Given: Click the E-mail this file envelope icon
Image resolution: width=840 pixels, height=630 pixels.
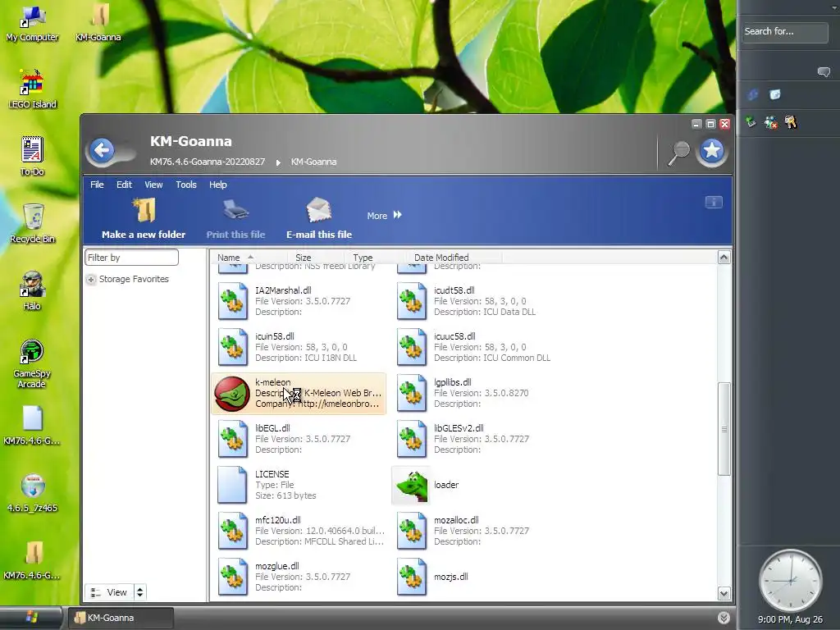Looking at the screenshot, I should (319, 210).
